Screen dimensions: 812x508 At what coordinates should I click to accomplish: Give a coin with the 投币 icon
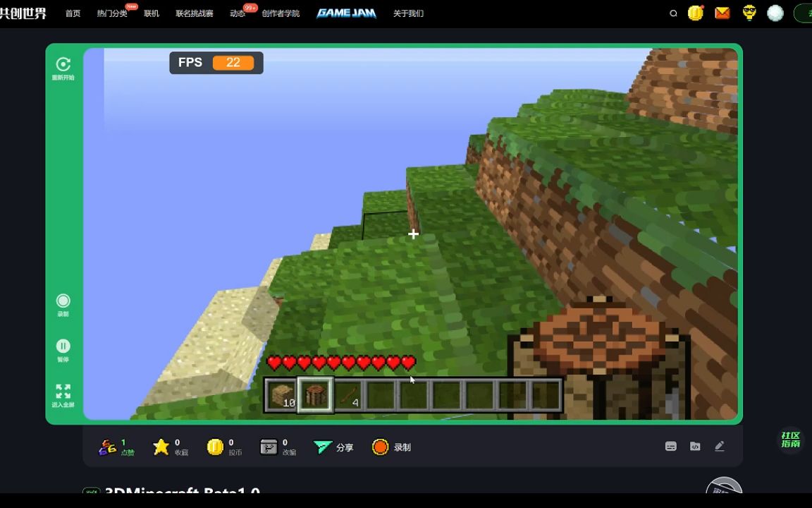pos(215,447)
